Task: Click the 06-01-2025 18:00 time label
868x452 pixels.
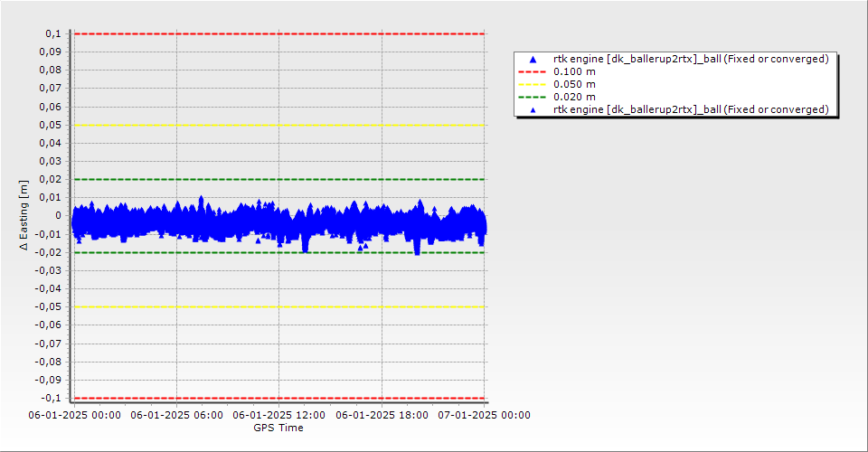Action: pyautogui.click(x=382, y=415)
